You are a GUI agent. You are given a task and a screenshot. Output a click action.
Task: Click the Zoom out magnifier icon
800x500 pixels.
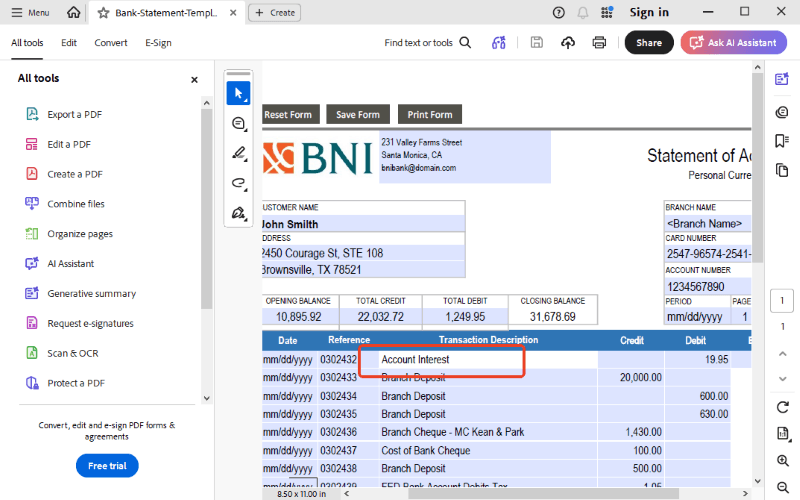(x=783, y=487)
